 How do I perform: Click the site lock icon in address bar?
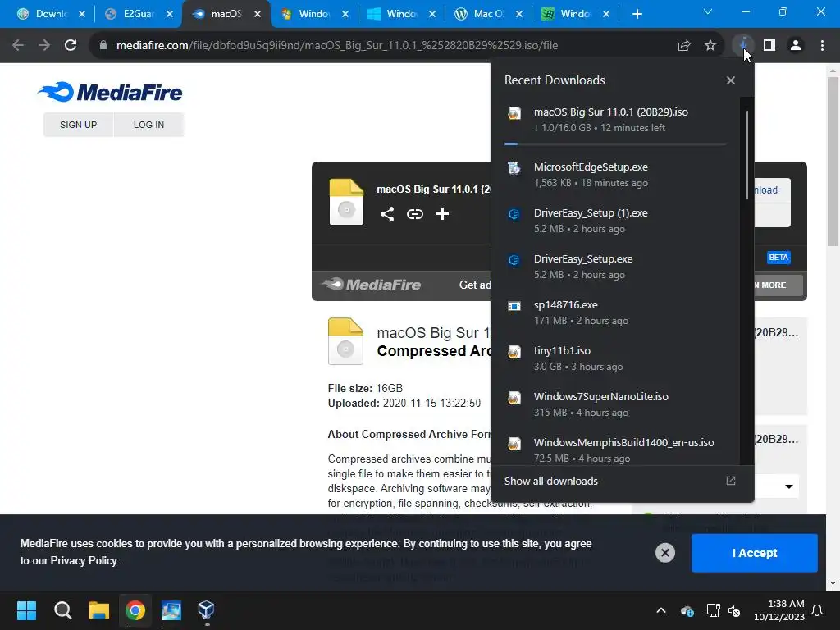click(103, 46)
